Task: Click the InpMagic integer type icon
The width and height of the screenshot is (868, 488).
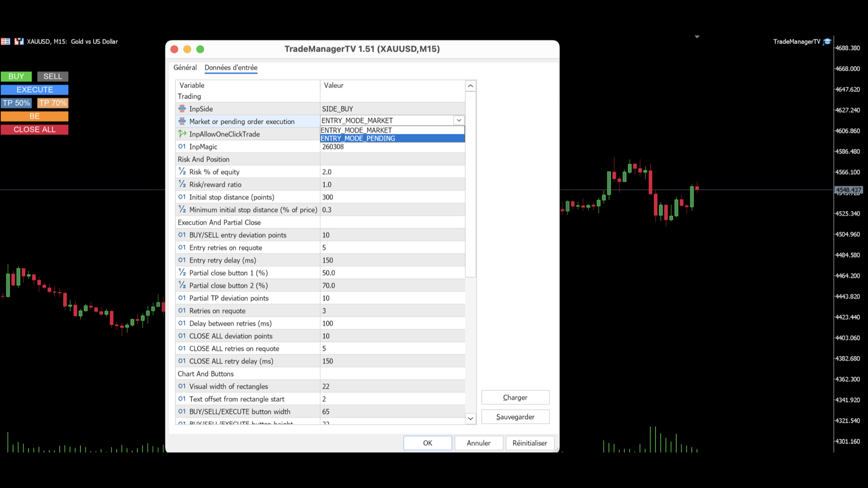Action: point(182,146)
